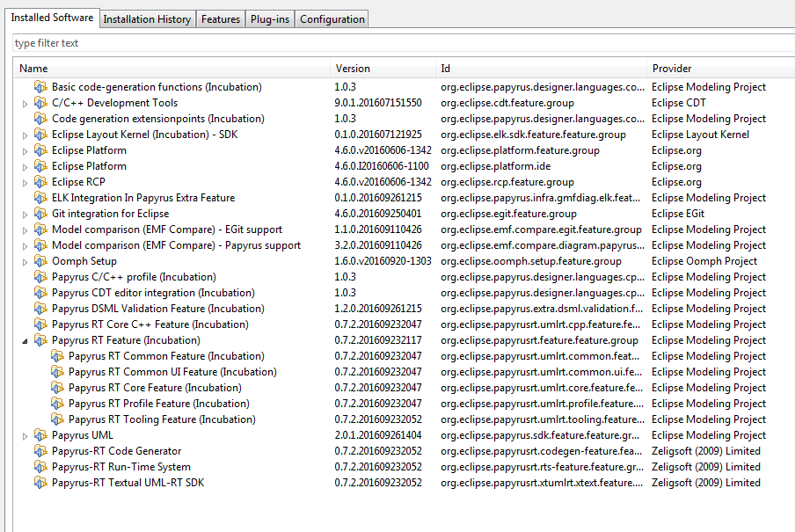Click the Eclipse Layout Kernel provider cell
Viewport: 795px width, 532px height.
coord(700,135)
